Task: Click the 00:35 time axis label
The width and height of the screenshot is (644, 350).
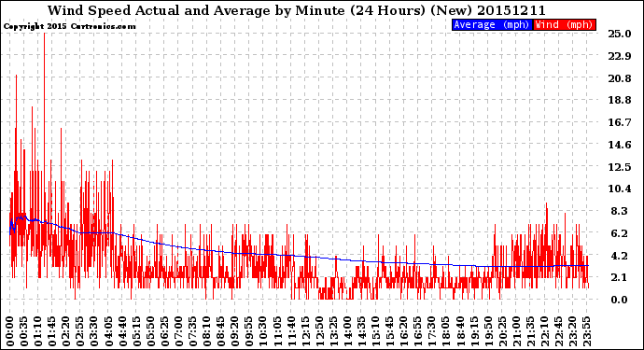Action: [24, 331]
